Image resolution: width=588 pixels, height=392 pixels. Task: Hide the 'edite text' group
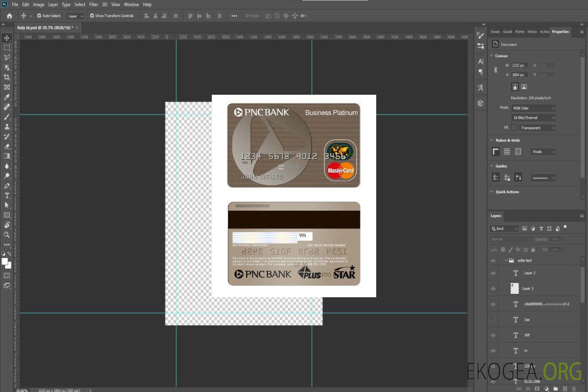493,261
